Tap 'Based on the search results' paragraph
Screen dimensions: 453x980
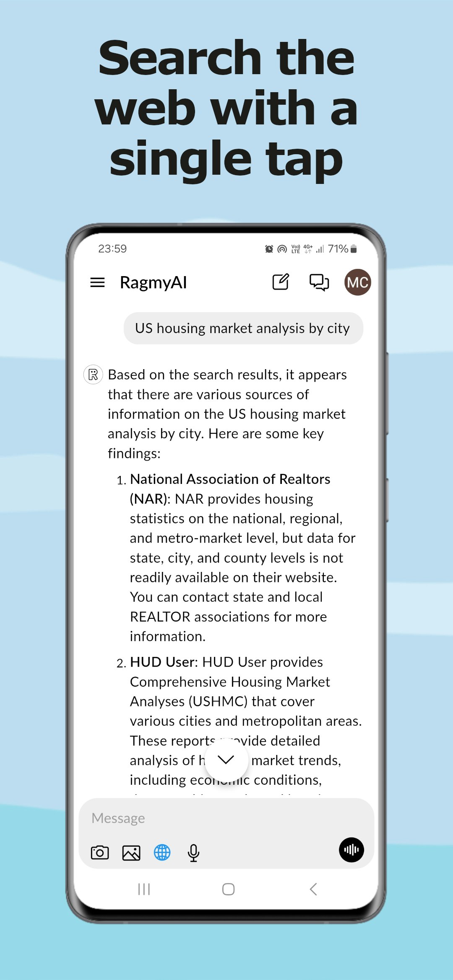click(x=227, y=414)
